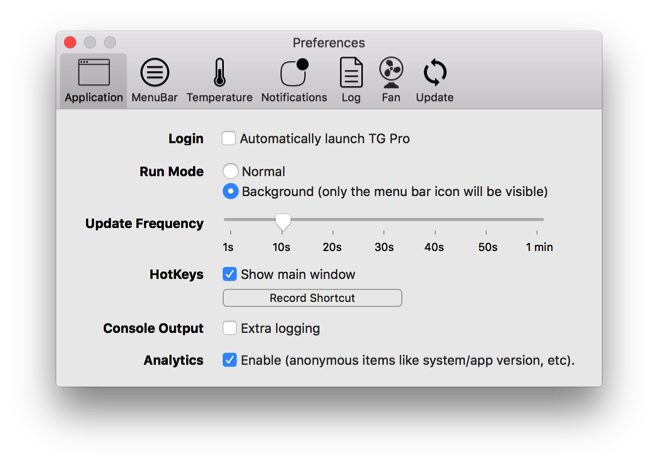Switch to the Fan settings icon
The image size is (658, 466).
pos(391,72)
